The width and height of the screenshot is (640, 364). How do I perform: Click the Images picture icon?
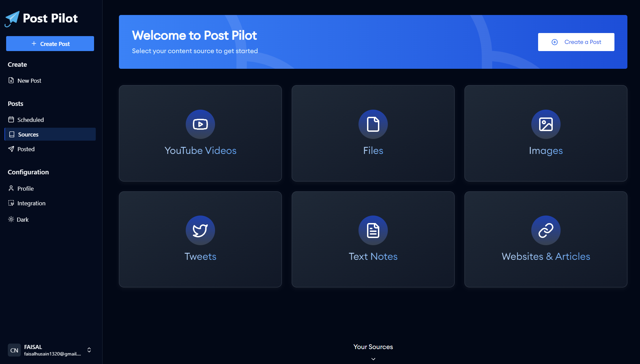(546, 124)
